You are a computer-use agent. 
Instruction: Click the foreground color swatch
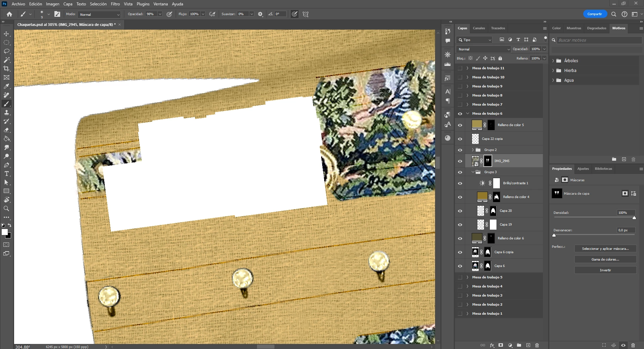(5, 232)
